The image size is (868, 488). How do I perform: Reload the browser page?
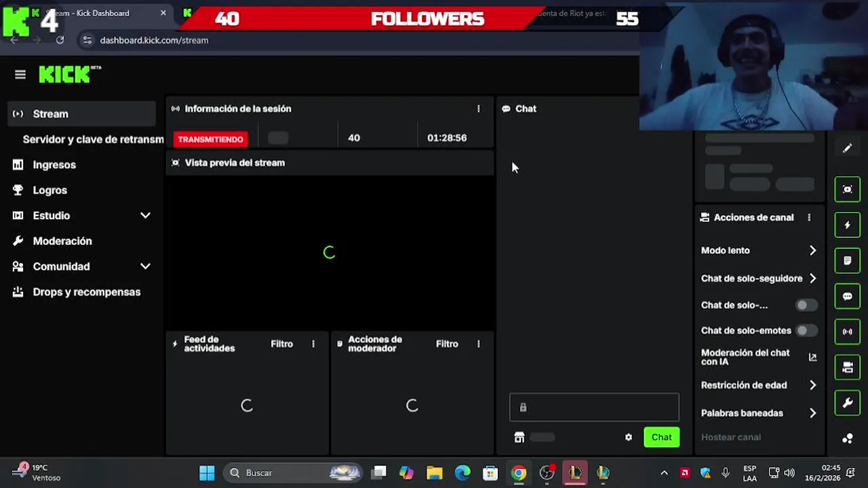coord(60,40)
